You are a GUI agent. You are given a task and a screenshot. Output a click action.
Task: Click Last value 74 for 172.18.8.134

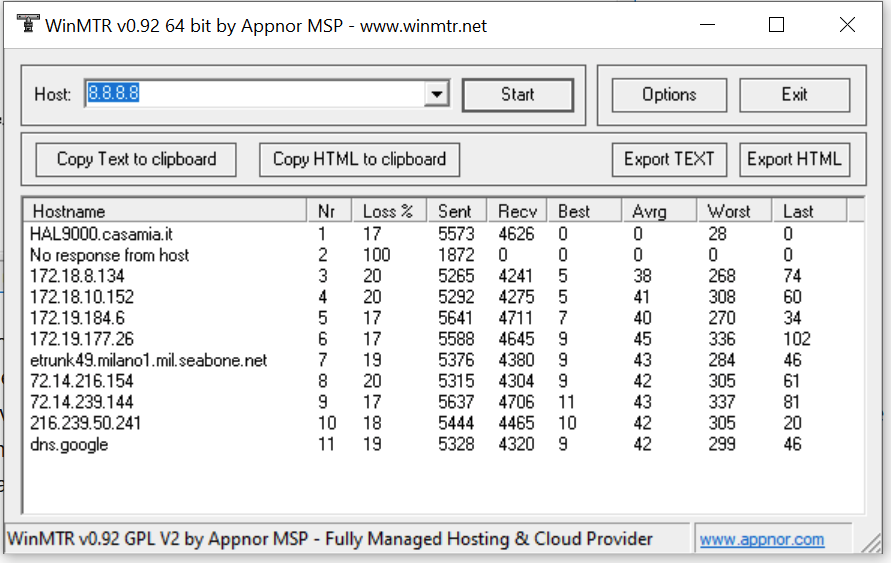coord(792,276)
